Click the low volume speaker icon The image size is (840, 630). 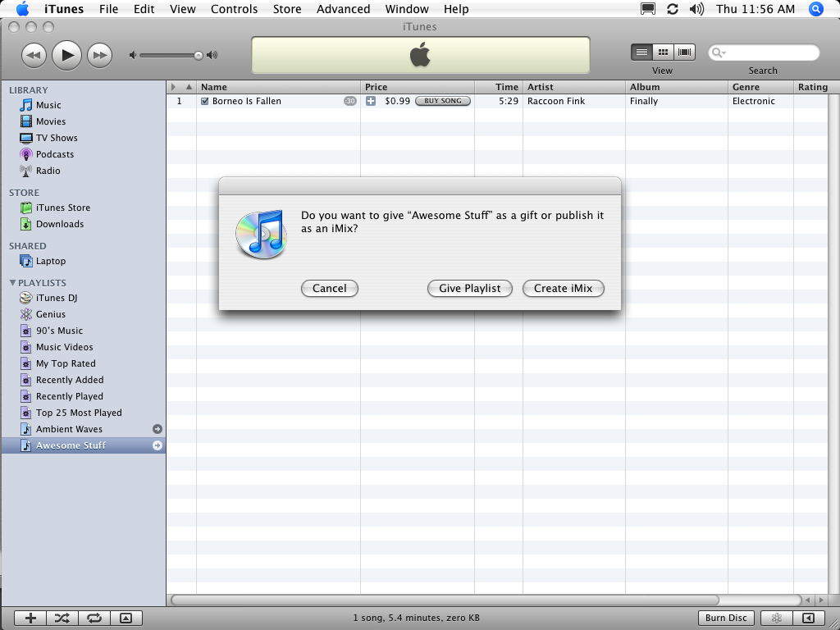[x=133, y=55]
